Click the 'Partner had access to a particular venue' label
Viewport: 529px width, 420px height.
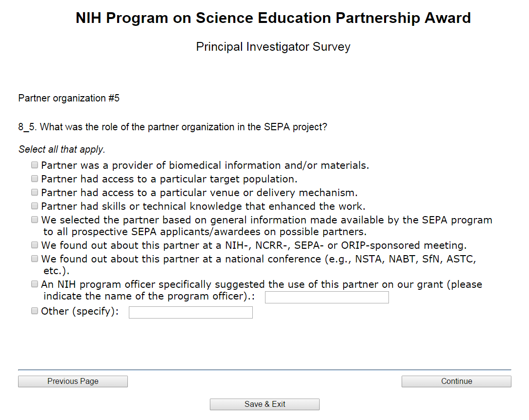[x=199, y=193]
